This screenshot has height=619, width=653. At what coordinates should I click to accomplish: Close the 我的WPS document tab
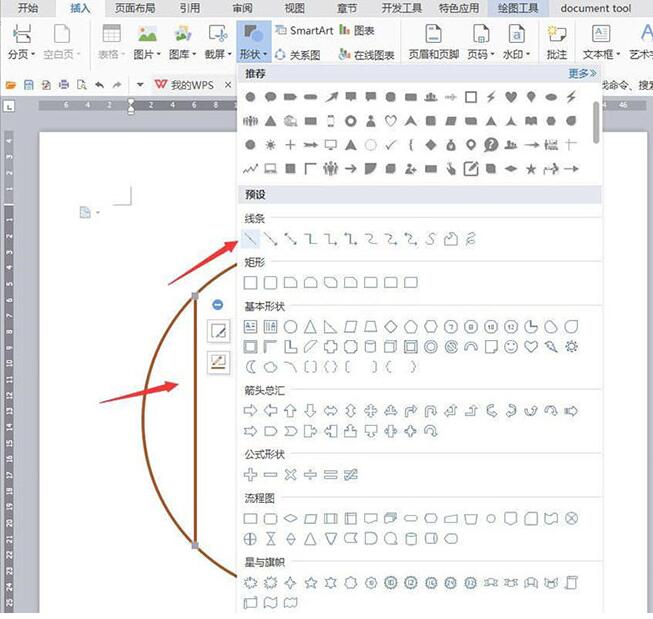click(x=228, y=85)
